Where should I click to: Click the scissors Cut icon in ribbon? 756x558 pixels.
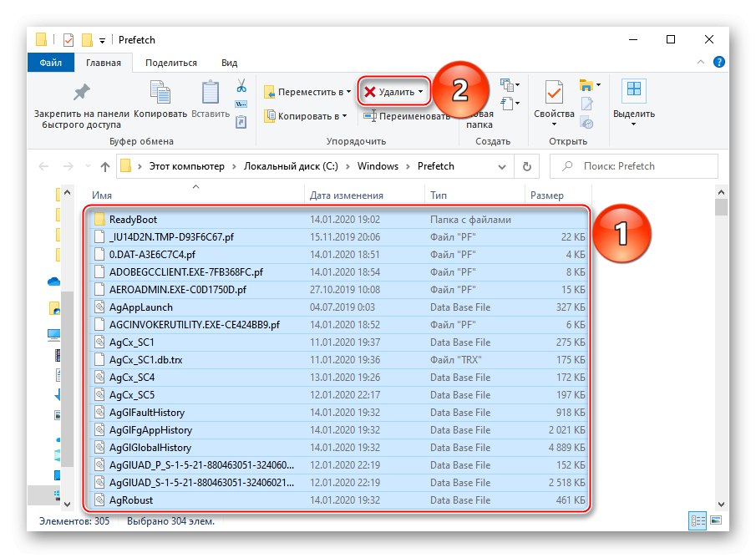[x=241, y=86]
